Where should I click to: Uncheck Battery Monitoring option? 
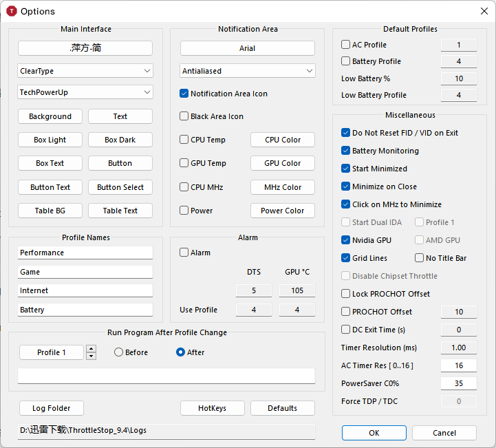(x=346, y=151)
